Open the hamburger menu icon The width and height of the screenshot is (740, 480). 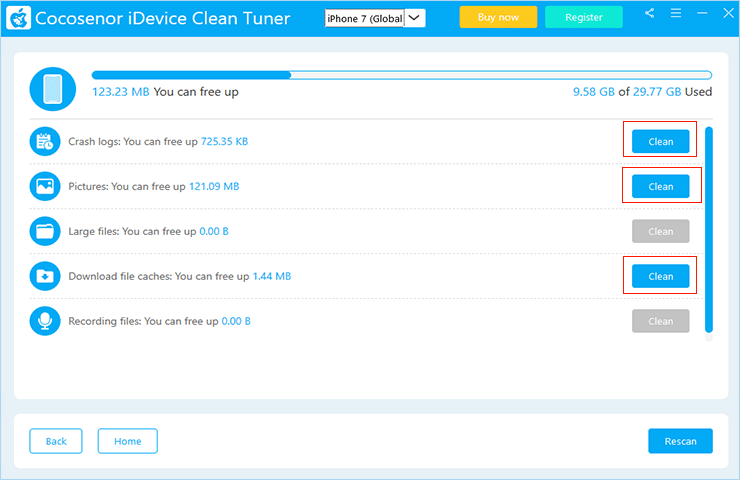tap(676, 13)
